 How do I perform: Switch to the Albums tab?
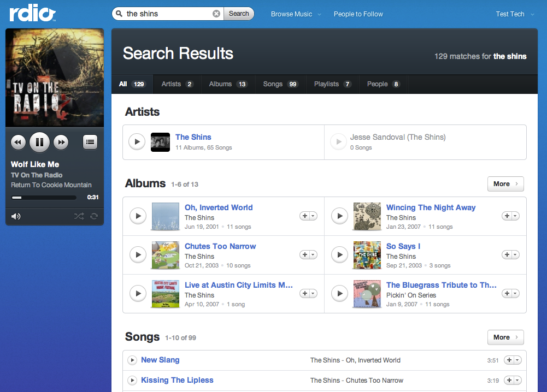(228, 84)
